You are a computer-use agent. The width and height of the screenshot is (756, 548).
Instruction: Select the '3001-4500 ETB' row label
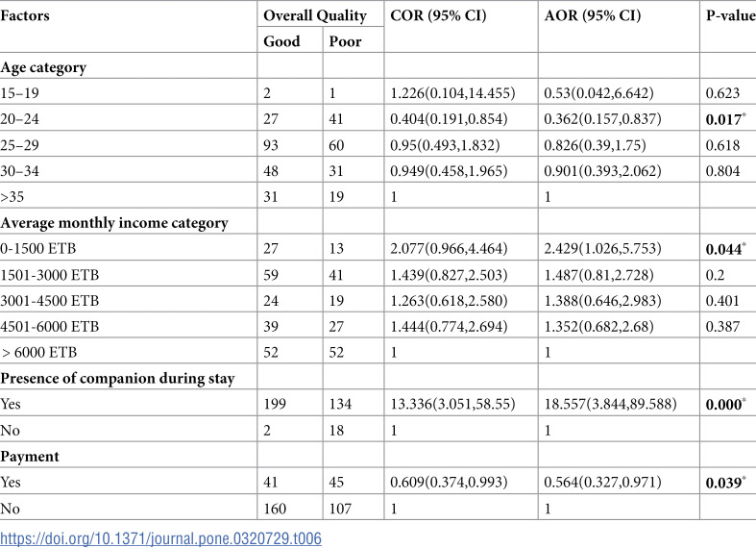50,301
